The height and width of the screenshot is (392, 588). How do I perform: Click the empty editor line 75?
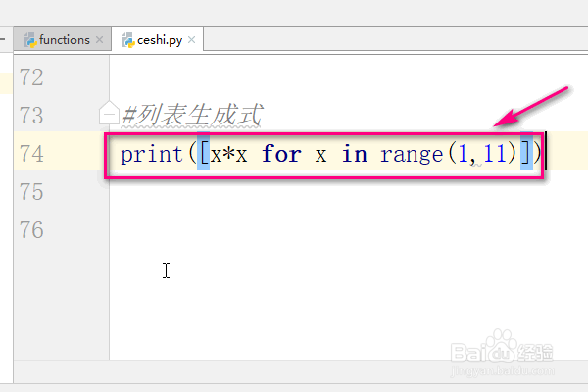(348, 192)
